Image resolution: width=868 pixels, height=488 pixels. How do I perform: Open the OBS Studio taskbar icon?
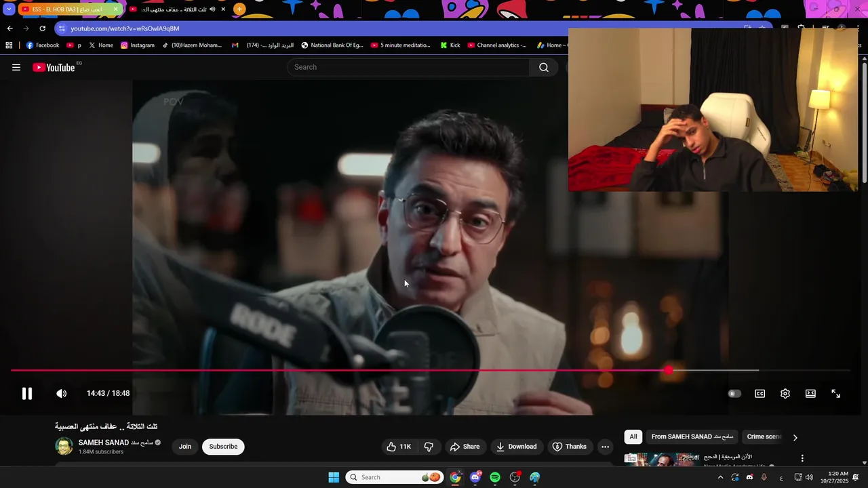515,477
